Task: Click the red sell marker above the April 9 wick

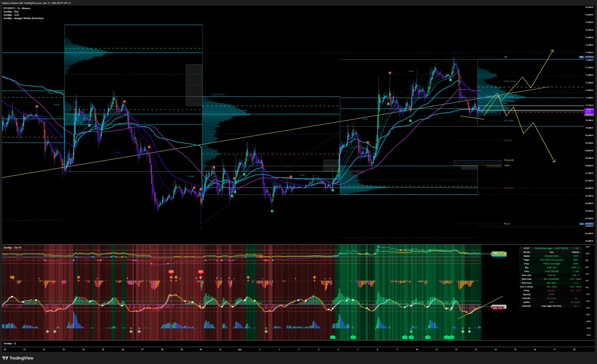Action: click(390, 73)
